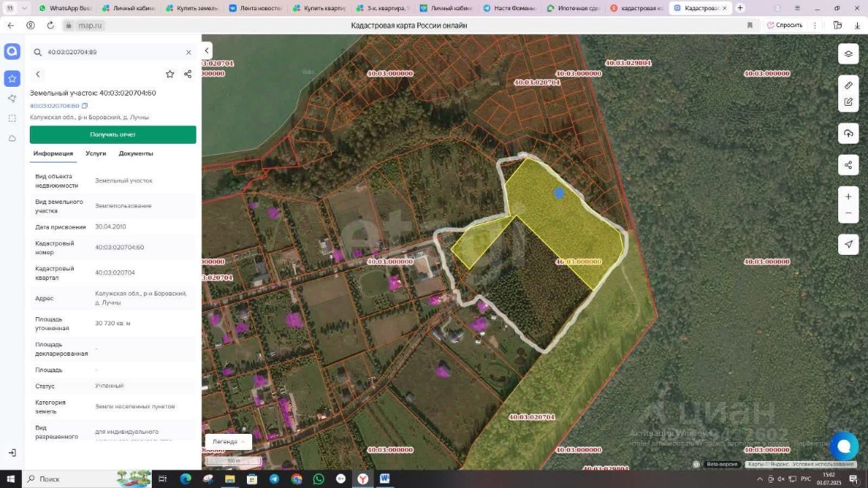The width and height of the screenshot is (868, 488).
Task: Expand the Легенда dropdown
Action: coord(229,441)
